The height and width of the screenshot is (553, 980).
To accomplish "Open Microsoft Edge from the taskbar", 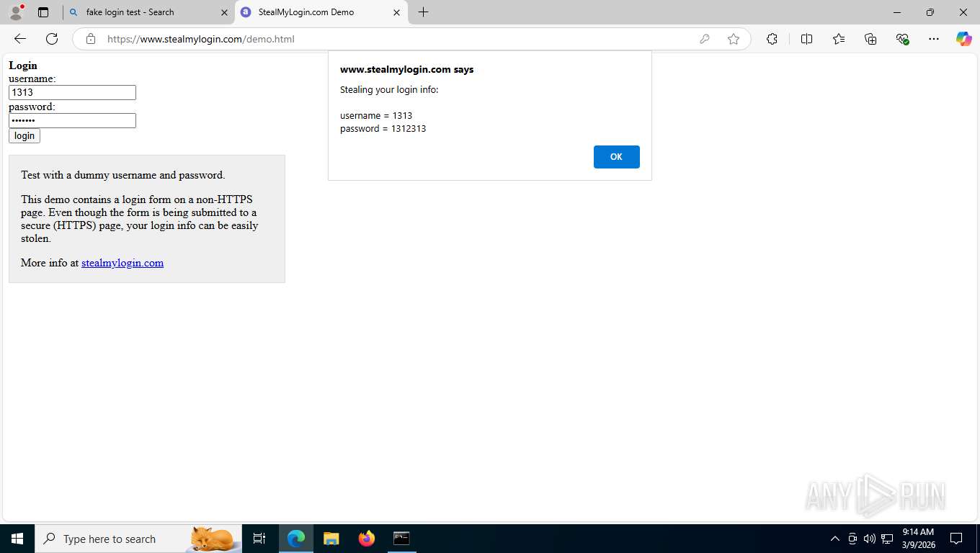I will coord(296,539).
